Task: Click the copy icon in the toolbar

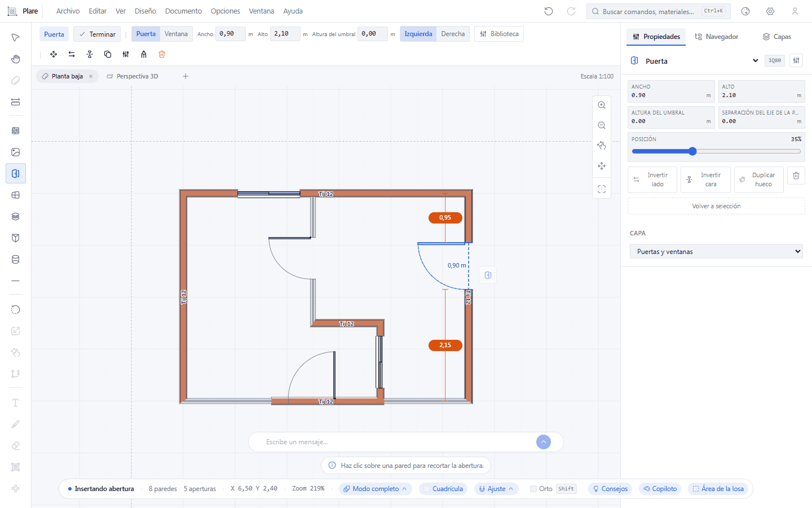Action: click(108, 54)
